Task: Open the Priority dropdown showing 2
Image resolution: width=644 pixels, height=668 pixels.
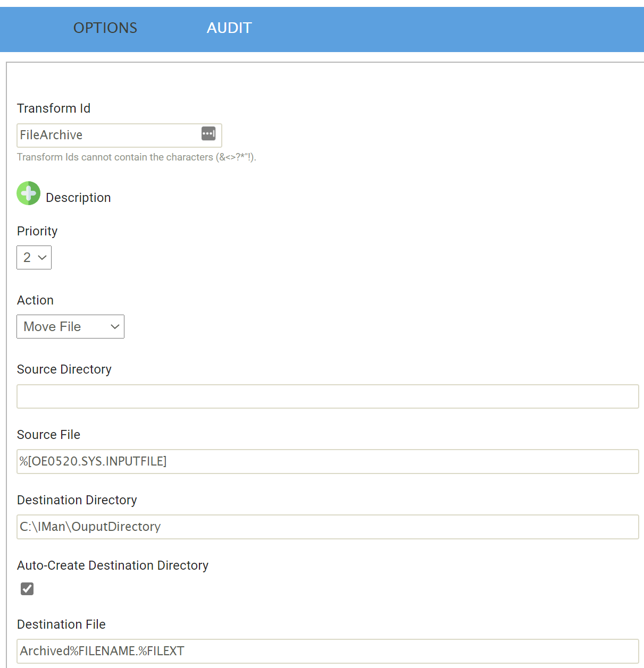Action: 34,258
